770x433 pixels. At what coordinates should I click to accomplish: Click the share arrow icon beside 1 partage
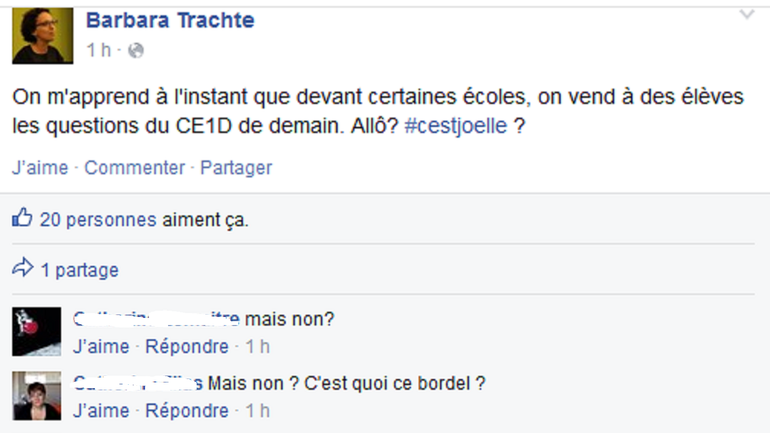click(22, 269)
